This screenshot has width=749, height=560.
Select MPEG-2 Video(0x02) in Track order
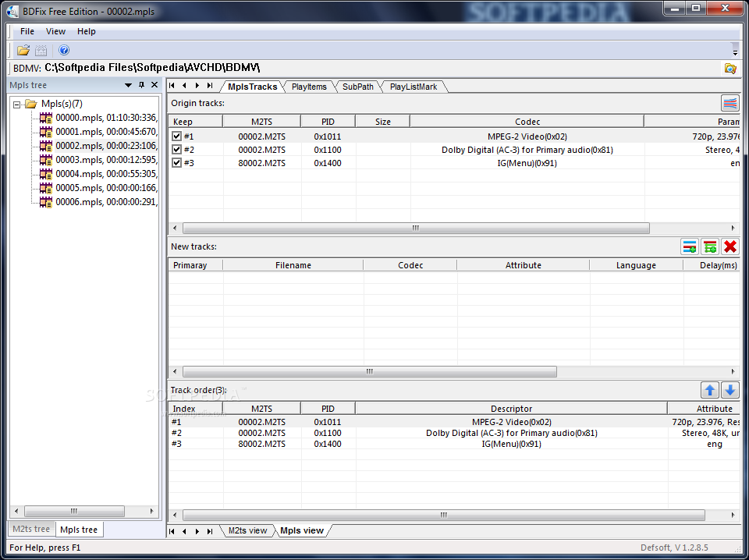511,422
